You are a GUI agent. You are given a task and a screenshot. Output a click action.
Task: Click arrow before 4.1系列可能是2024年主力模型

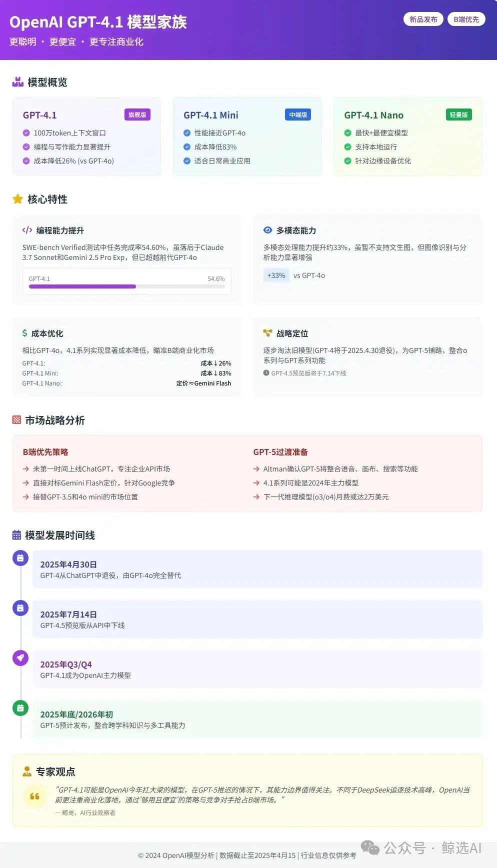pyautogui.click(x=256, y=483)
